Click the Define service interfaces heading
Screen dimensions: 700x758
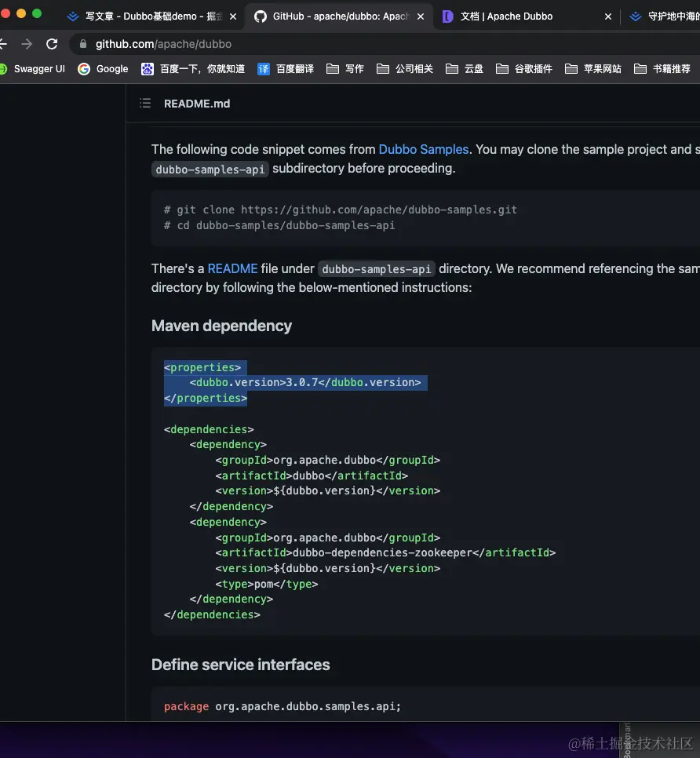(240, 665)
